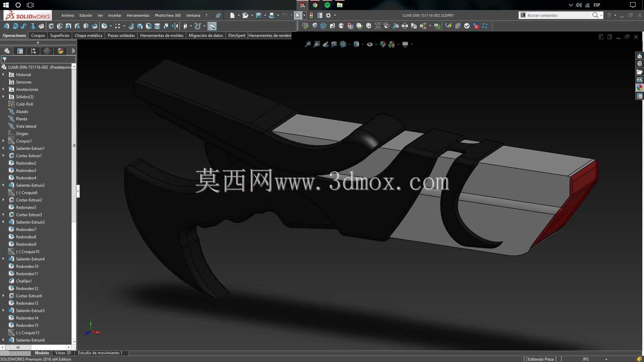Click the feature tree filter field
This screenshot has width=644, height=362.
click(39, 59)
